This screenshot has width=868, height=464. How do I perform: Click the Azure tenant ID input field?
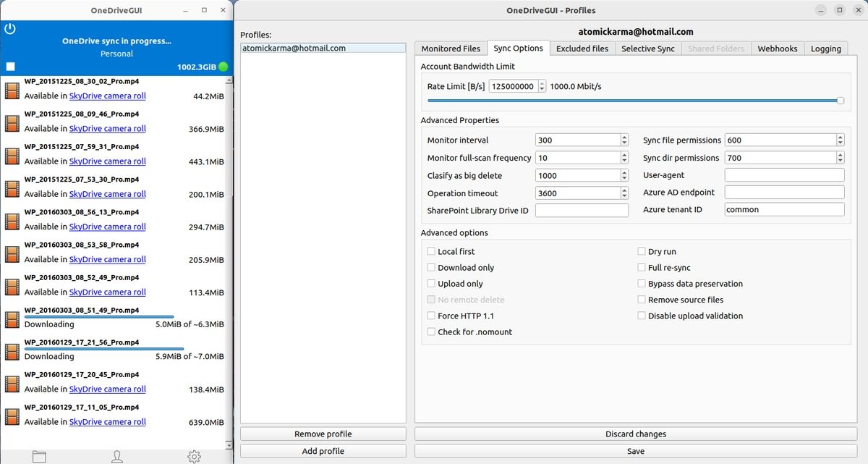(x=784, y=209)
